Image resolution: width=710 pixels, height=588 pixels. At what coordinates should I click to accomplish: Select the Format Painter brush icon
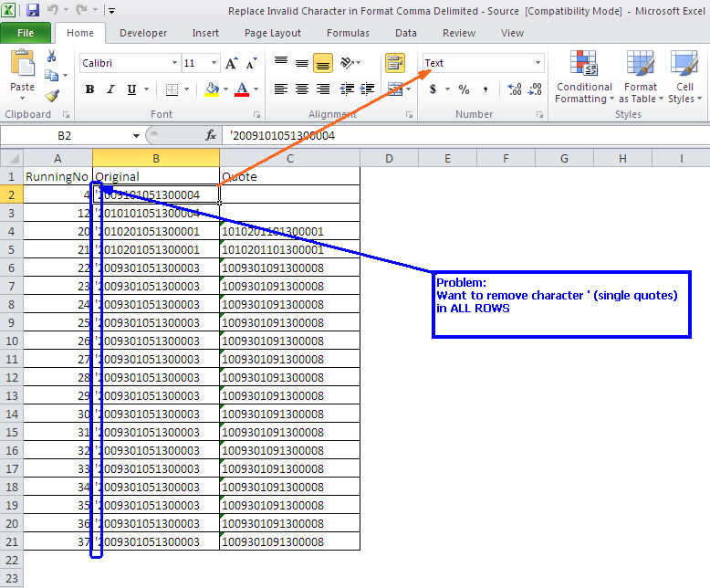[52, 96]
